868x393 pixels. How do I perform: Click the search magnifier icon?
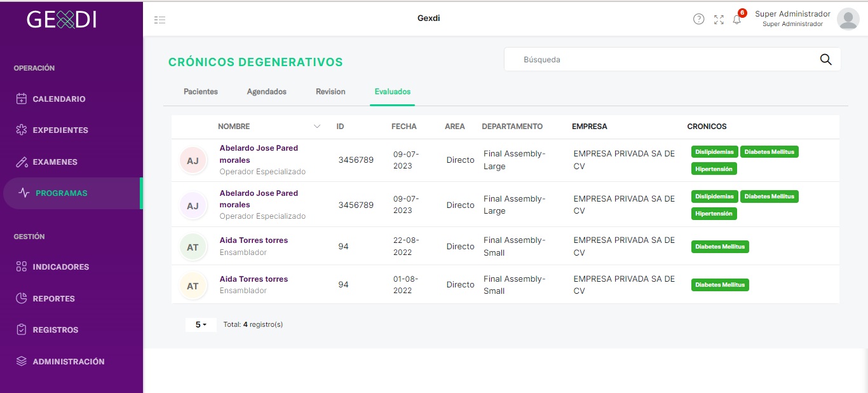825,59
